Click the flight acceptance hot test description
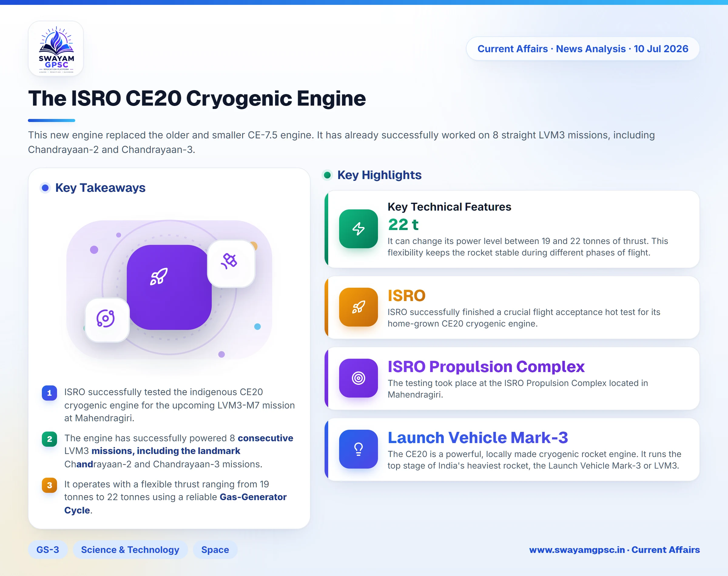Image resolution: width=728 pixels, height=576 pixels. pyautogui.click(x=524, y=318)
